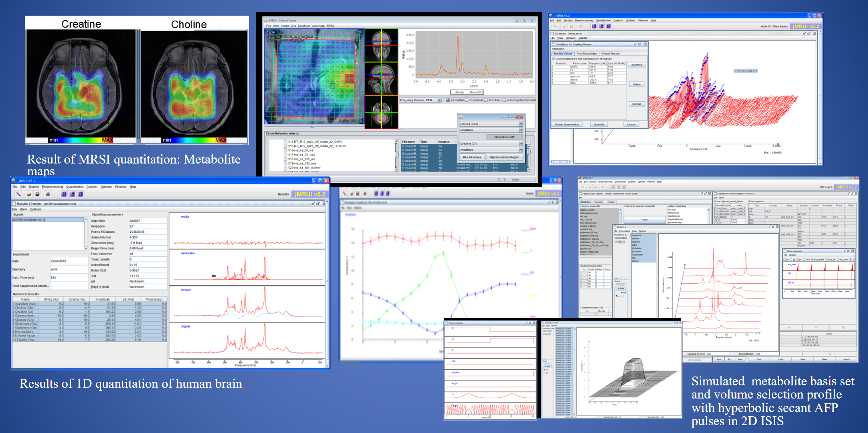
Task: Click the sagittal brain thumbnail in Clinical Viewer
Action: tap(381, 79)
